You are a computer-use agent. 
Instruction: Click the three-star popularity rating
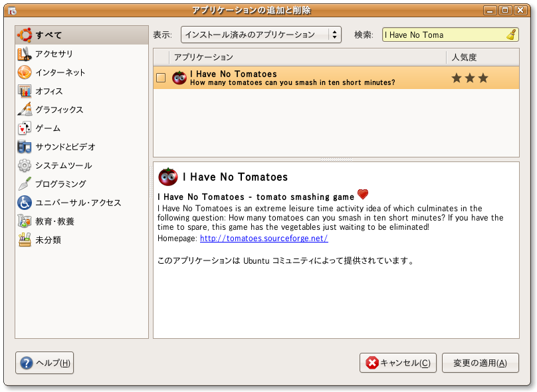click(x=469, y=78)
